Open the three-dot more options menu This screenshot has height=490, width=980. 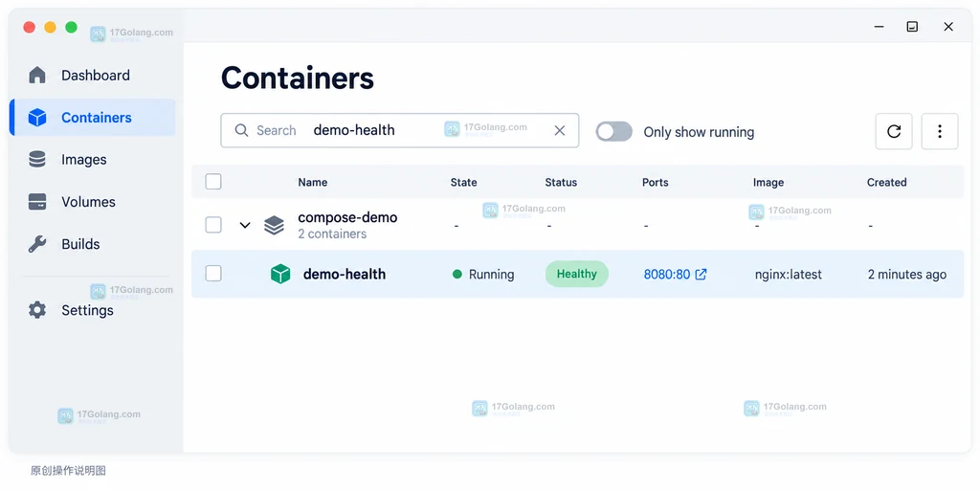[x=940, y=131]
